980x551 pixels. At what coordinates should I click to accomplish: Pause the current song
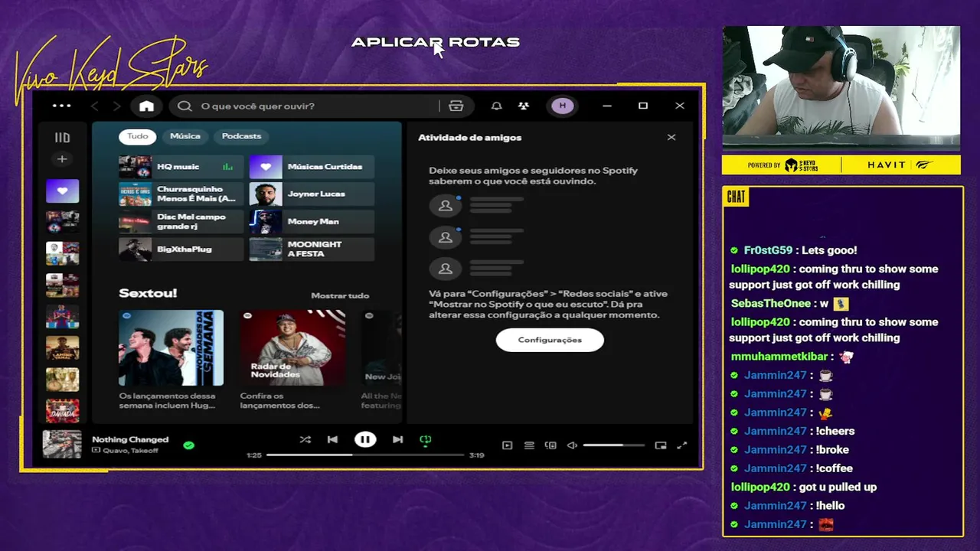point(365,439)
